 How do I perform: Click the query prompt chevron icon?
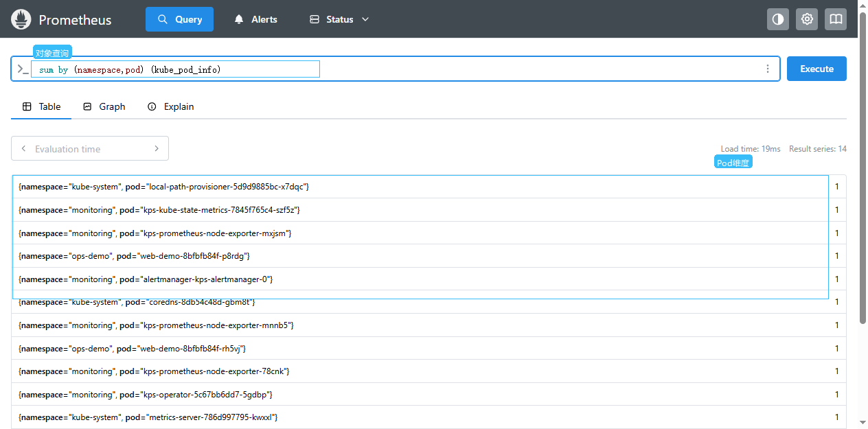pyautogui.click(x=23, y=69)
